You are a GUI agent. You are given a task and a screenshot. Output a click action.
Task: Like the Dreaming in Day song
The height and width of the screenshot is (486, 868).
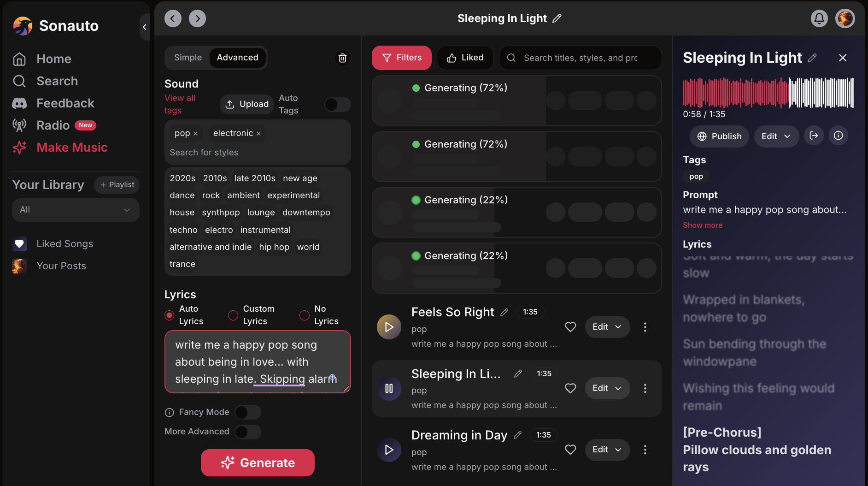click(570, 450)
